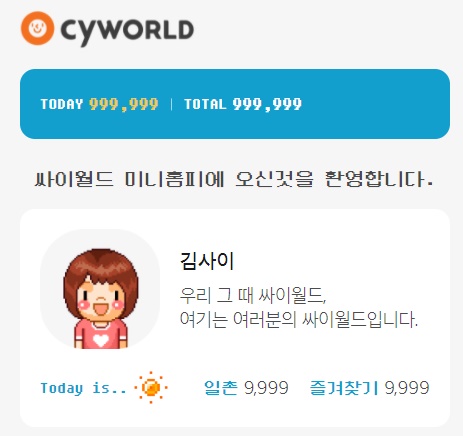The height and width of the screenshot is (436, 463).
Task: Open the pixel avatar minimi profile image
Action: pos(100,289)
